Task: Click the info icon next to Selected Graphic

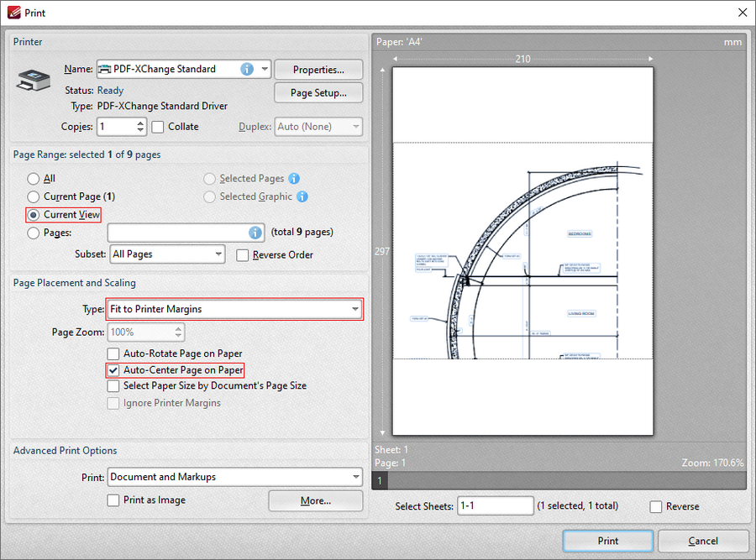Action: pos(302,196)
